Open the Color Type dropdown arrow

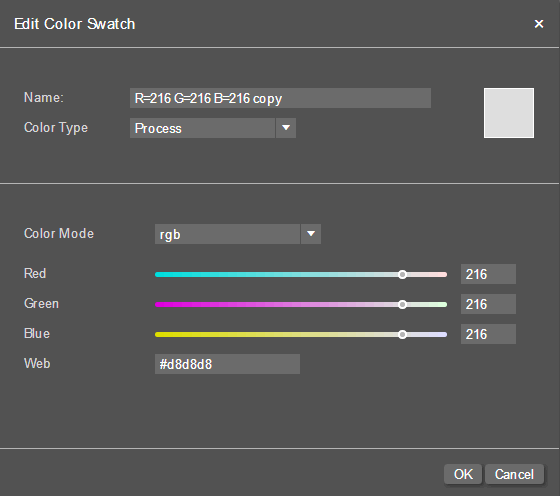click(x=286, y=128)
